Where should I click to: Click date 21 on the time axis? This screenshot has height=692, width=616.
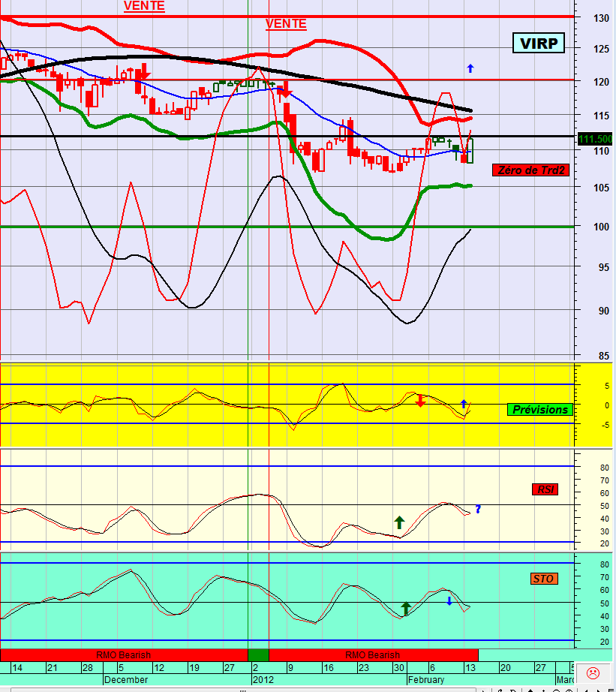point(52,668)
